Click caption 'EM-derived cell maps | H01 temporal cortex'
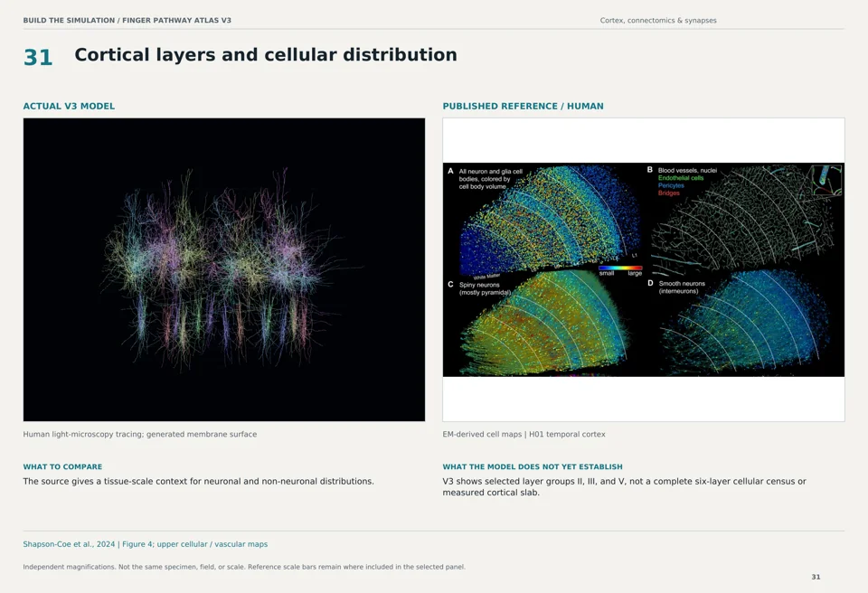 pyautogui.click(x=524, y=434)
